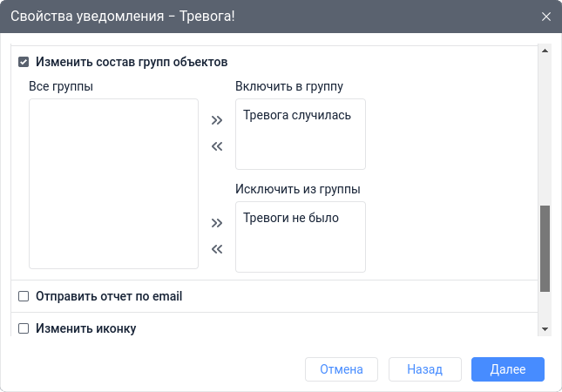The width and height of the screenshot is (562, 392).
Task: Select 'Тревога случилась' group item
Action: click(297, 115)
